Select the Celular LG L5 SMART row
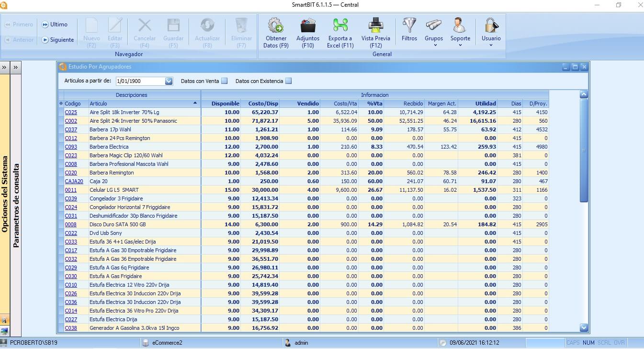This screenshot has height=349, width=644. [x=304, y=190]
